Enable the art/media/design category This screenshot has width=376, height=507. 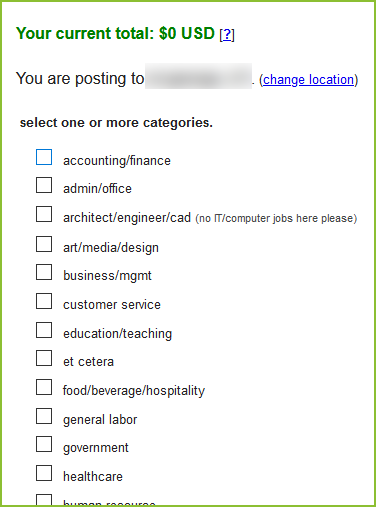44,244
